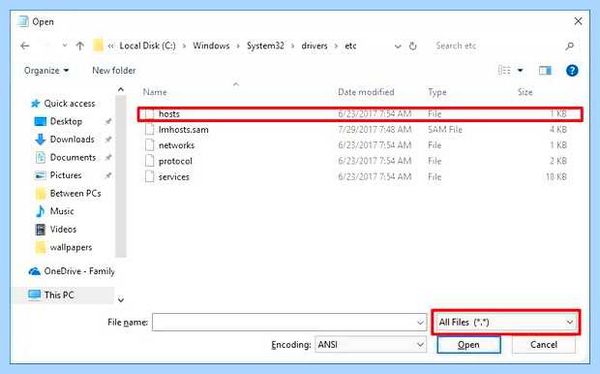Toggle the preview pane icon

click(545, 70)
